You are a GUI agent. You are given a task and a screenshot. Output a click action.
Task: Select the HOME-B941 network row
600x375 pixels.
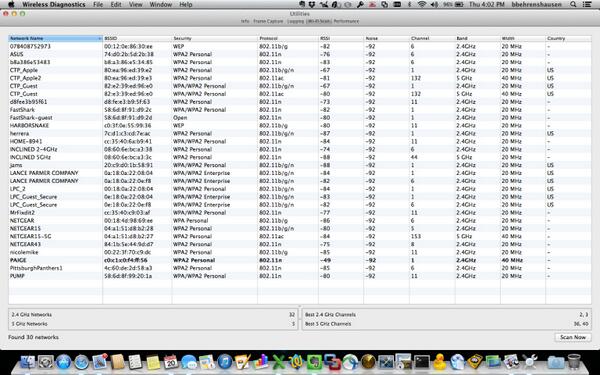point(300,141)
